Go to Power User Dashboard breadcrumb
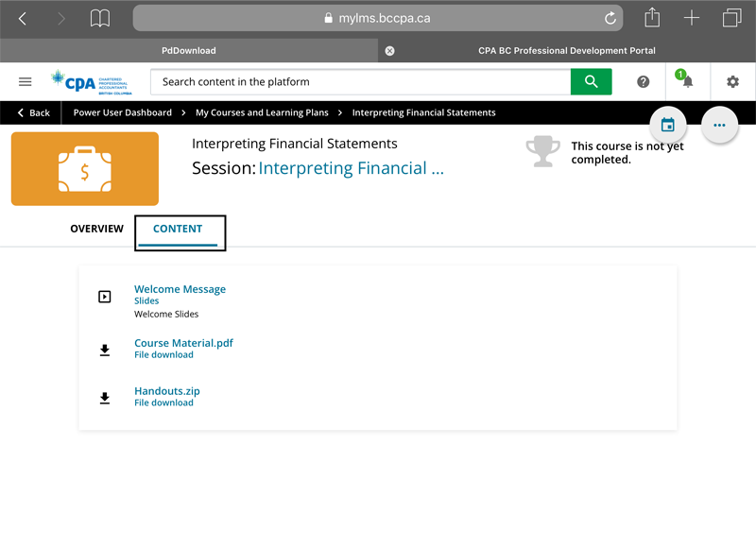Viewport: 756px width, 548px height. tap(123, 112)
